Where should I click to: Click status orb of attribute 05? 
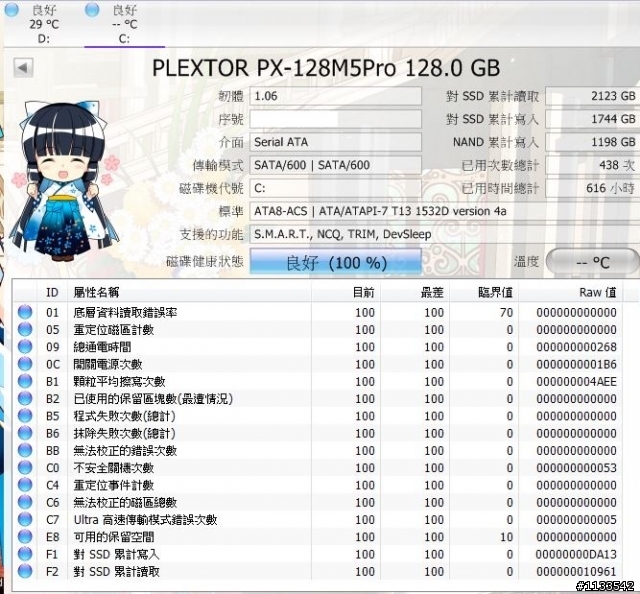click(x=25, y=329)
